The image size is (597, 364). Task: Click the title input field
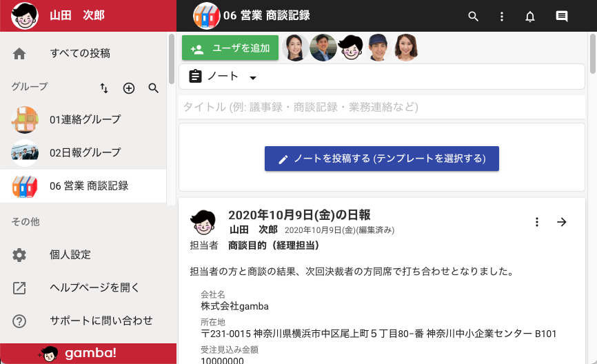tap(382, 107)
